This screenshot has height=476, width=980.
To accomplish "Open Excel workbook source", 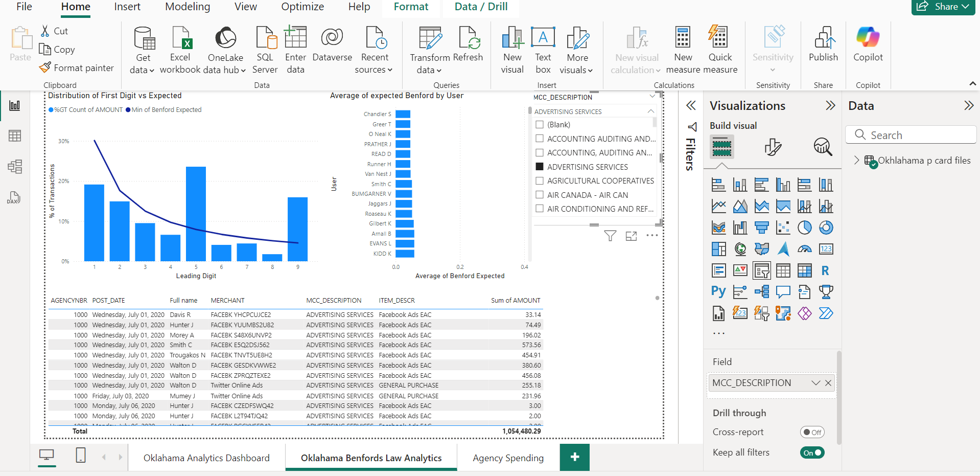I will [180, 50].
